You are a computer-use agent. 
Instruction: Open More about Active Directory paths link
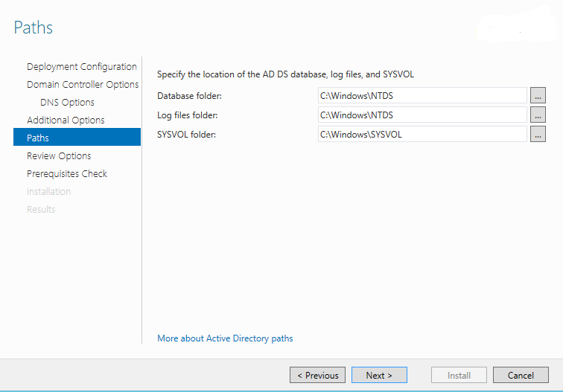[x=225, y=338]
